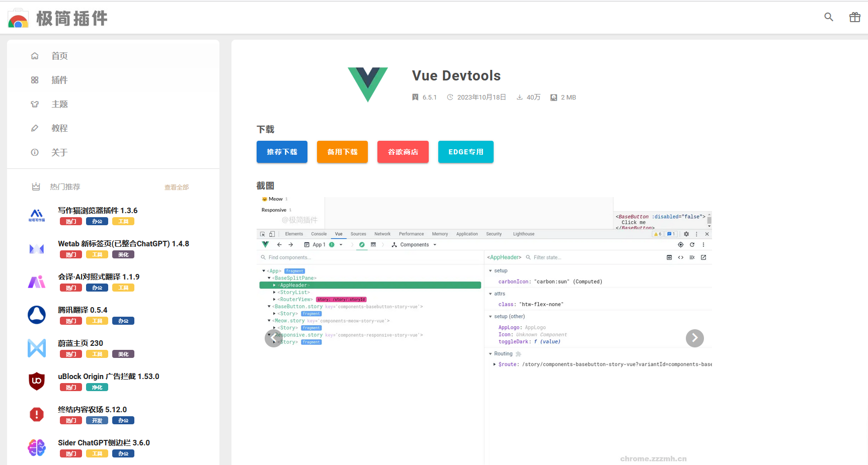The width and height of the screenshot is (868, 465).
Task: Click the Console tab in devtools screenshot
Action: pos(319,234)
